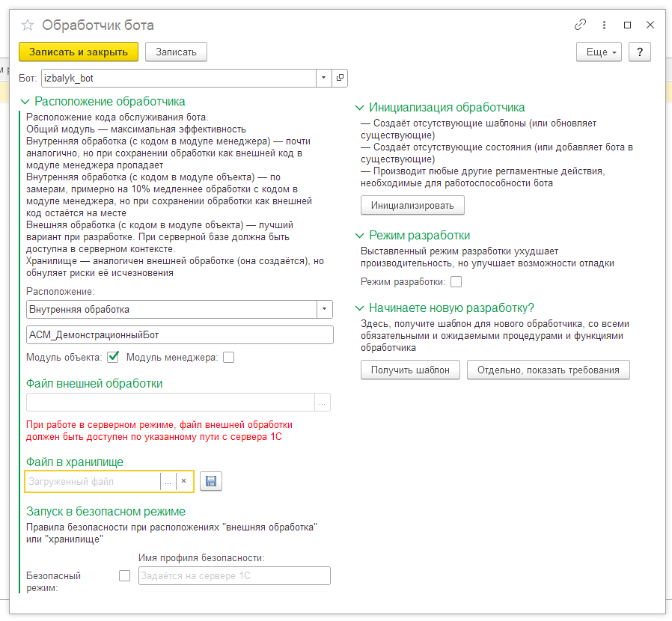Screen dimensions: 672x621
Task: Collapse the Расположение обработчика section
Action: coord(25,102)
